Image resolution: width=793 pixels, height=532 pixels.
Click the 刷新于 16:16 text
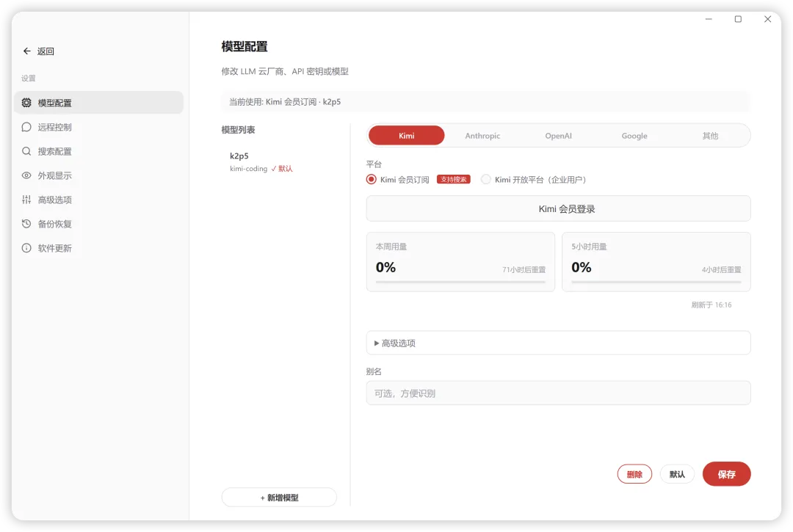coord(711,305)
